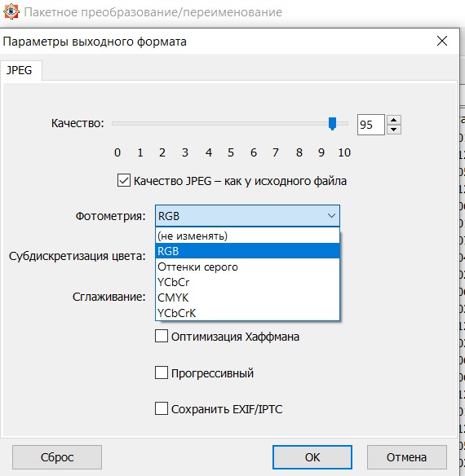Image resolution: width=465 pixels, height=476 pixels.
Task: Click the Сброс button
Action: tap(57, 457)
